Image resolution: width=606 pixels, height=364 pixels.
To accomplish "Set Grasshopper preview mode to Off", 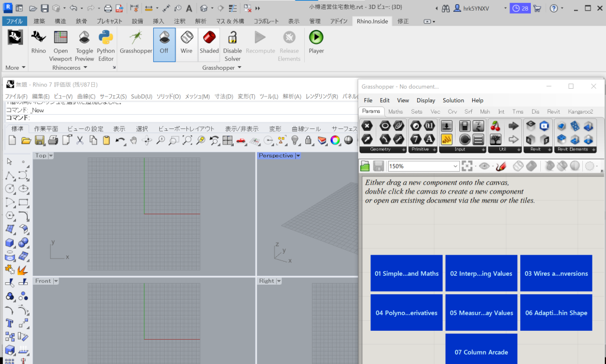I will click(x=165, y=44).
